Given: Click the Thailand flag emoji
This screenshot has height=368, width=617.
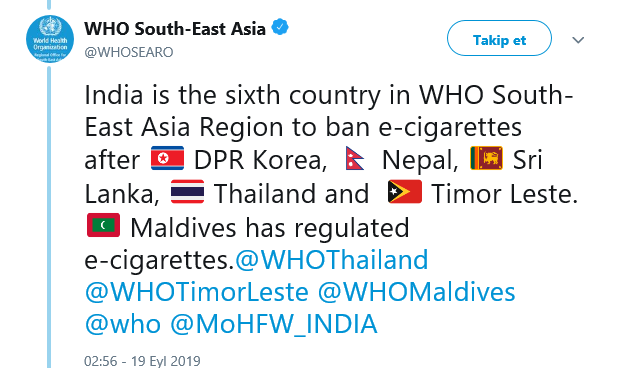Looking at the screenshot, I should point(188,192).
